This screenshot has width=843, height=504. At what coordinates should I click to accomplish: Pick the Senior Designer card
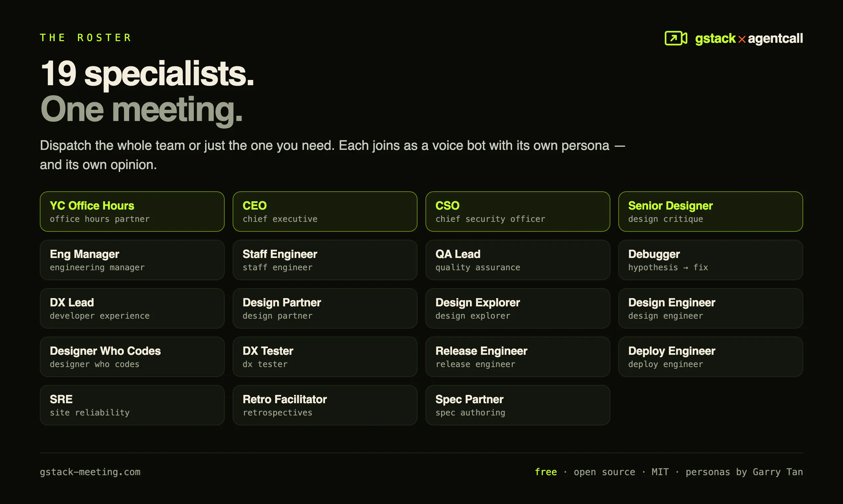(711, 212)
